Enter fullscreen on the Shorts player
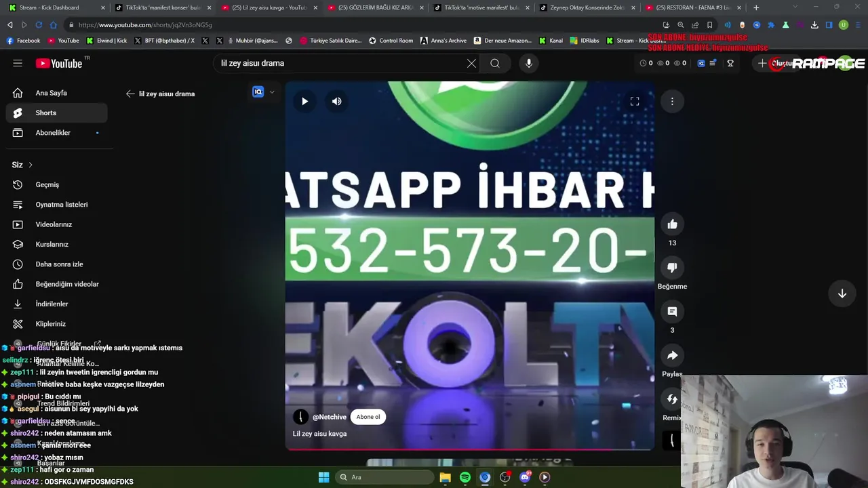 tap(635, 101)
